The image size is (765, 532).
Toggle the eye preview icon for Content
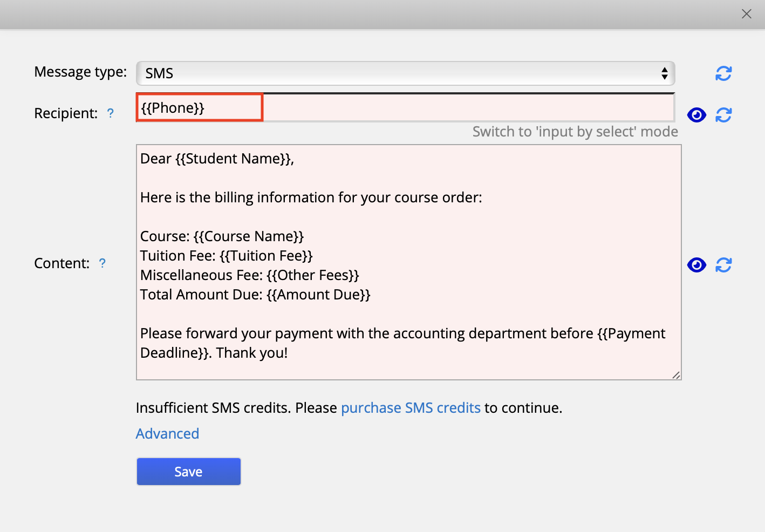click(x=696, y=265)
